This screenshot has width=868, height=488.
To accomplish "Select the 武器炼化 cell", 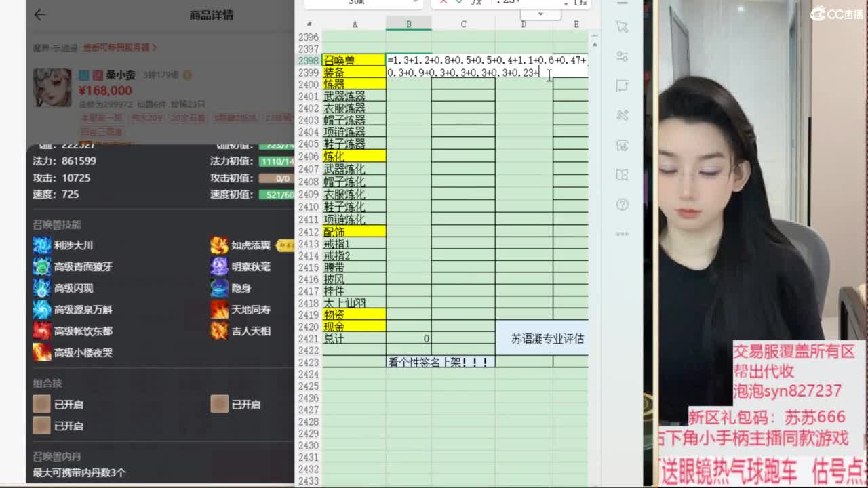I will coord(354,169).
